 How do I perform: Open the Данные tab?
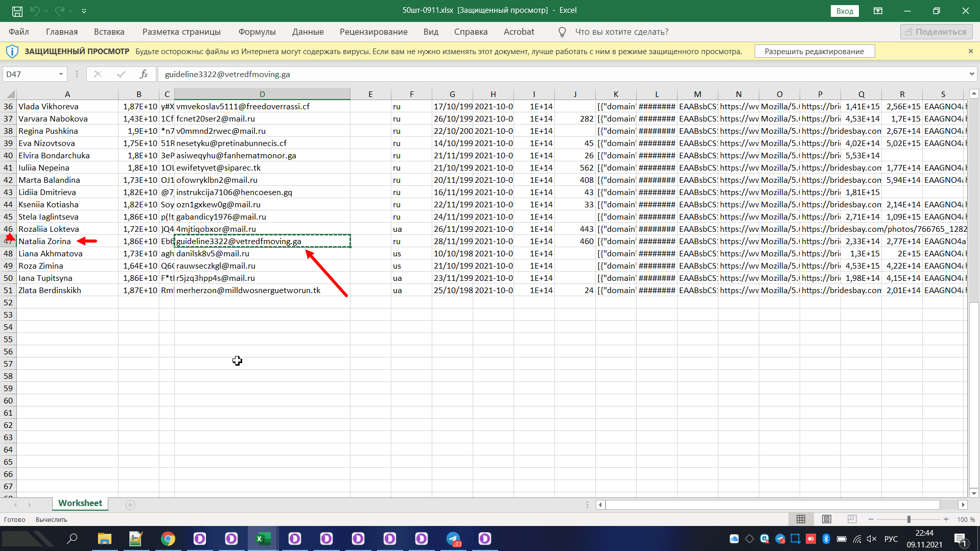(x=308, y=32)
